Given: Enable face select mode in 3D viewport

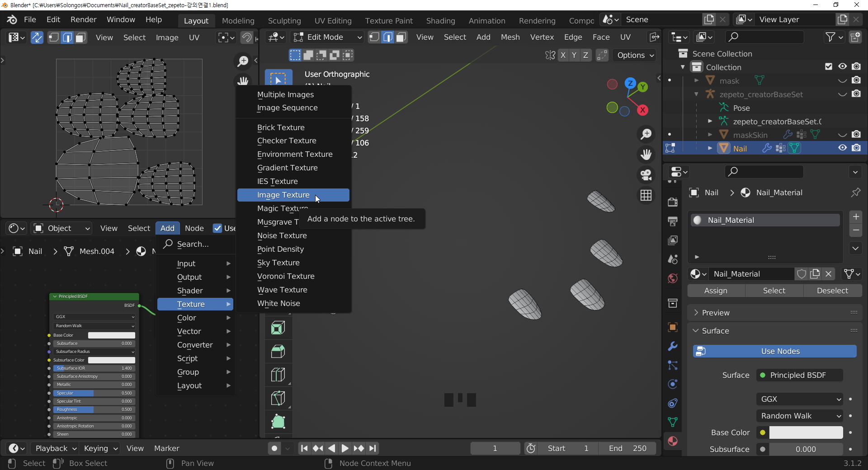Looking at the screenshot, I should click(x=401, y=37).
